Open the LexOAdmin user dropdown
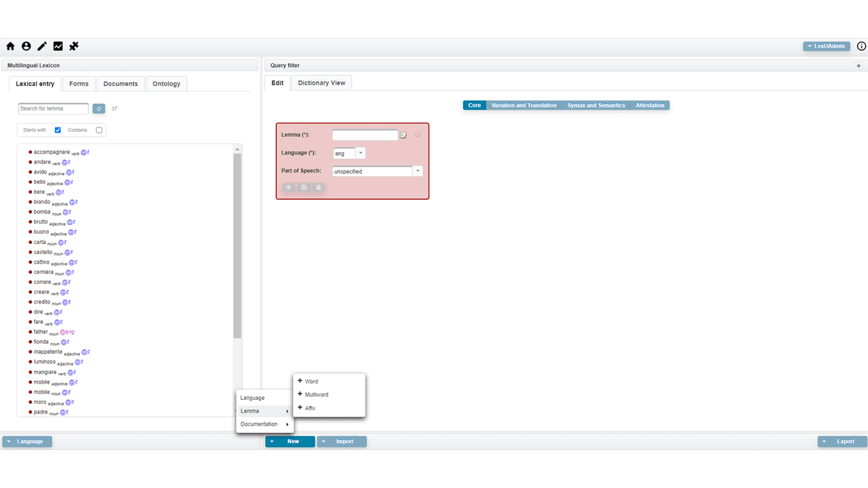868x488 pixels. (x=826, y=46)
